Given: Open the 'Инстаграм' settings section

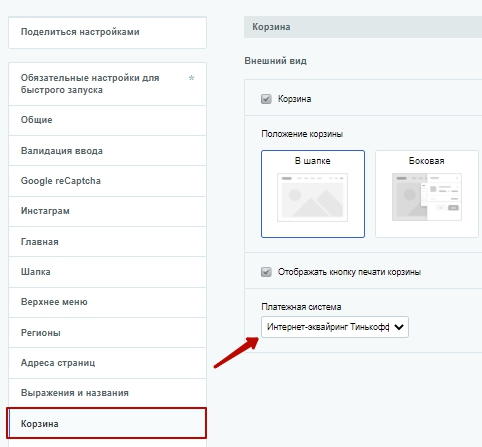Looking at the screenshot, I should coord(107,211).
